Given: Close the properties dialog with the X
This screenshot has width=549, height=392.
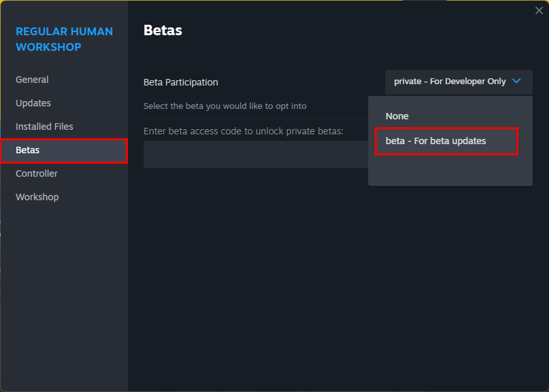Looking at the screenshot, I should pyautogui.click(x=539, y=10).
